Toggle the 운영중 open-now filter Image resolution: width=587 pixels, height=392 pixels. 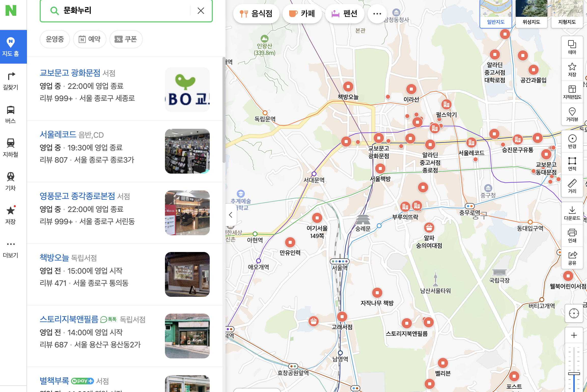click(55, 39)
